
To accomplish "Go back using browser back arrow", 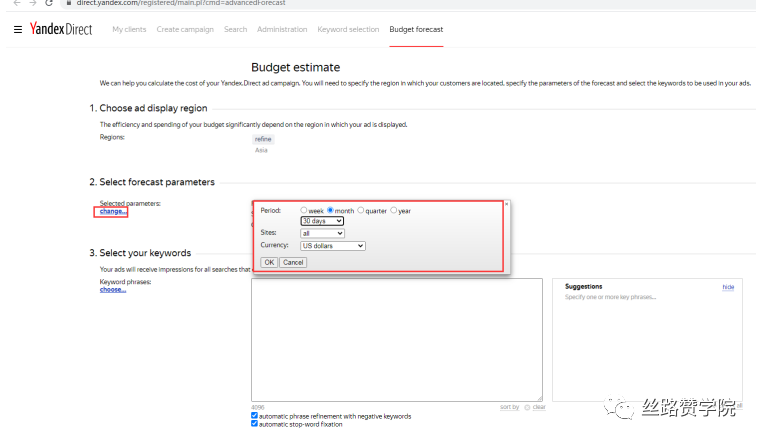I will 14,3.
